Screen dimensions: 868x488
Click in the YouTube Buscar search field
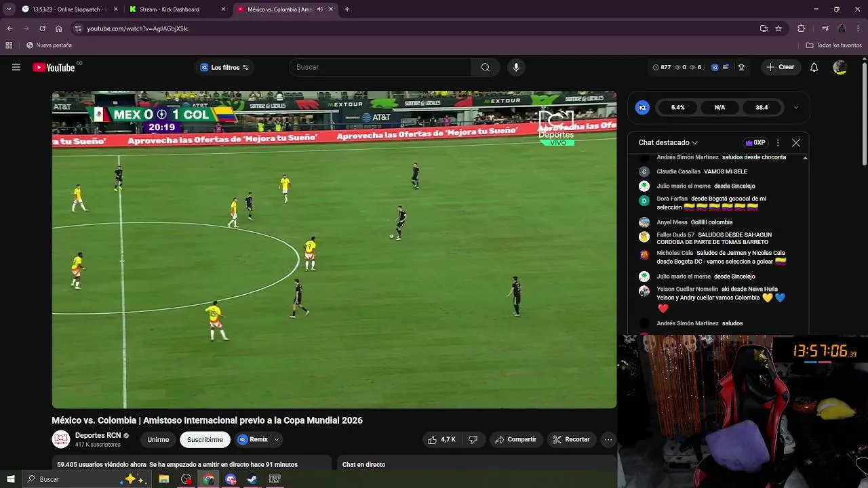point(381,67)
